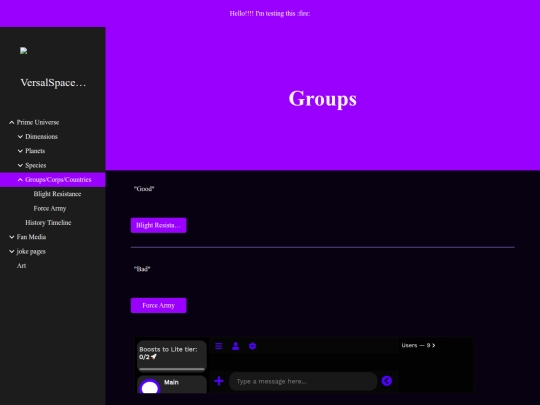This screenshot has width=540, height=405.
Task: Collapse the Groups/Corps/Countries chevron
Action: [x=20, y=180]
